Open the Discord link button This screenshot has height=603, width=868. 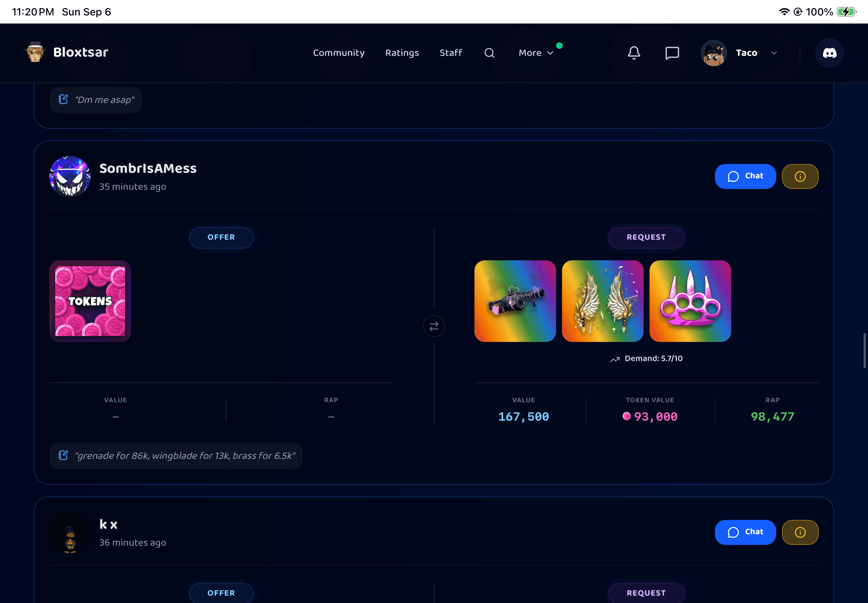click(x=829, y=53)
